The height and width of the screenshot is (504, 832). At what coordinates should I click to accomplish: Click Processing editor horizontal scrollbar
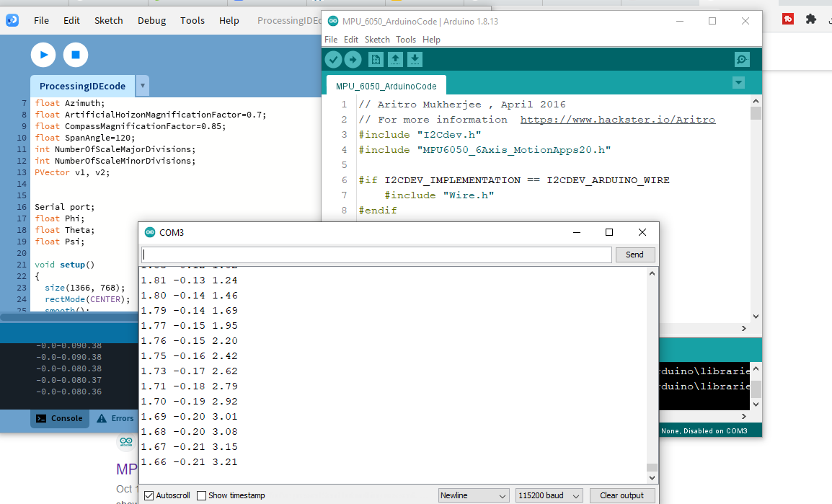click(x=69, y=317)
